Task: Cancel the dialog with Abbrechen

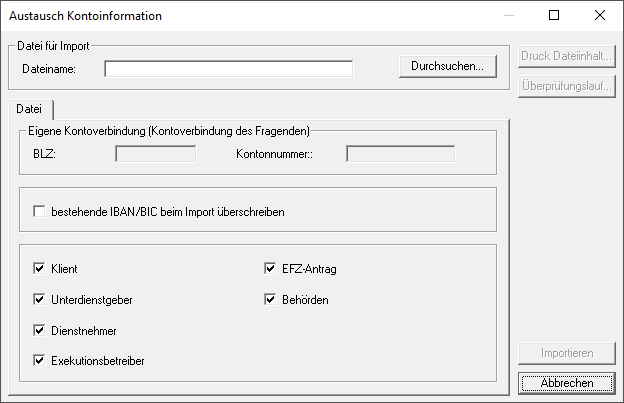Action: pyautogui.click(x=566, y=382)
